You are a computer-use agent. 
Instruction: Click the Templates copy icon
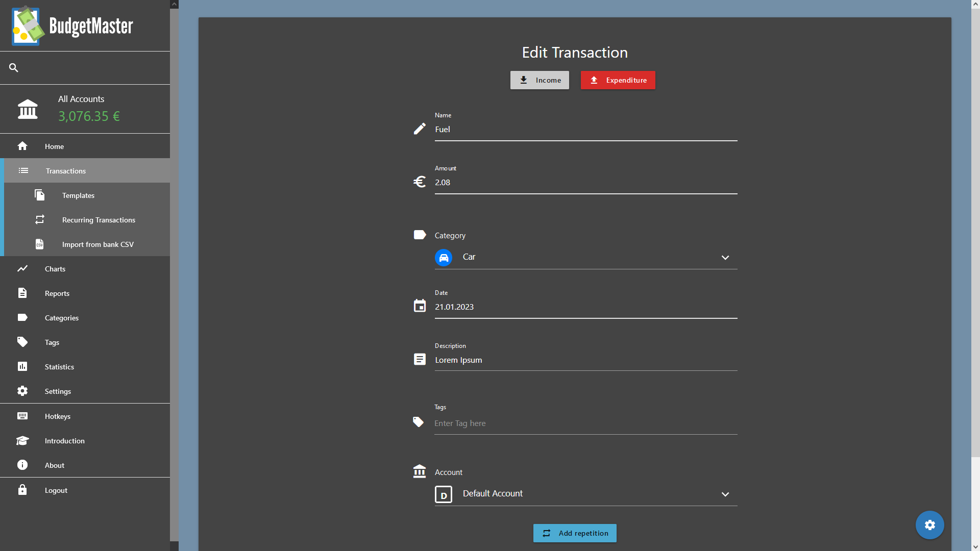40,195
